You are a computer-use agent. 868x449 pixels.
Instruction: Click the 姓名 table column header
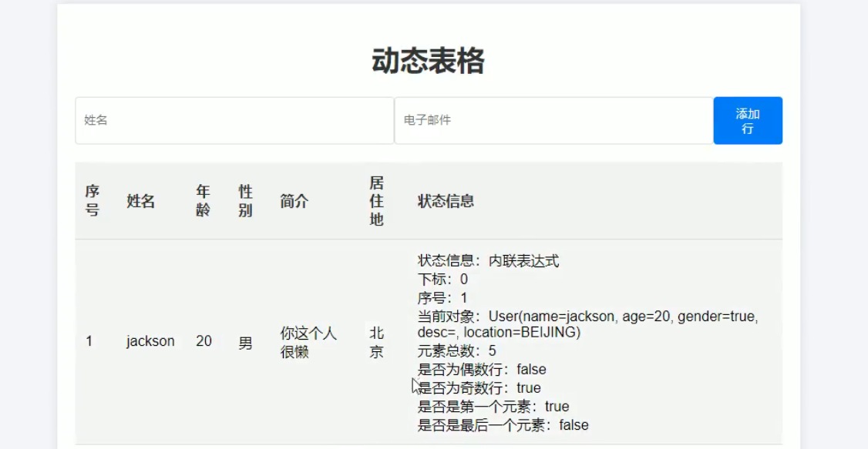[141, 201]
